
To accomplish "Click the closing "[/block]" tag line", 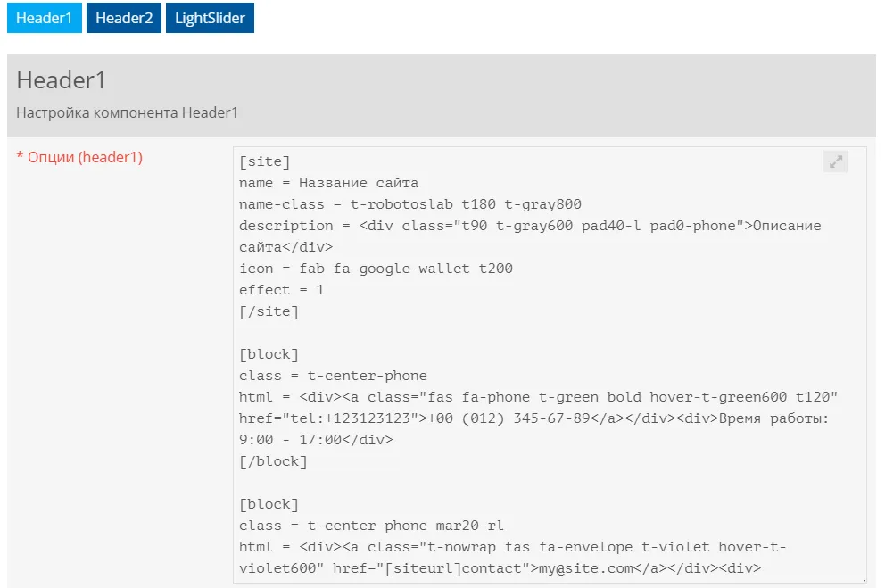I will coord(273,461).
